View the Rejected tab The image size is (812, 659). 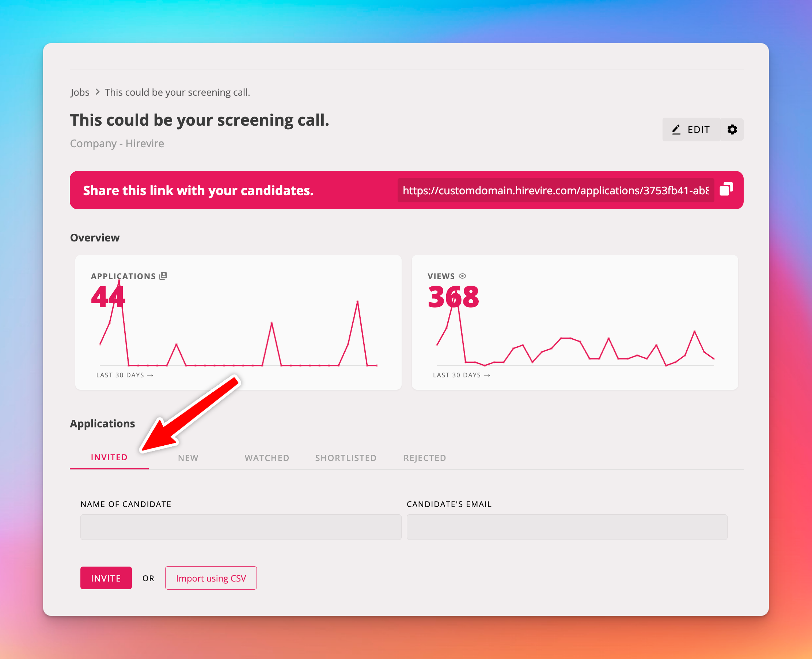[425, 458]
